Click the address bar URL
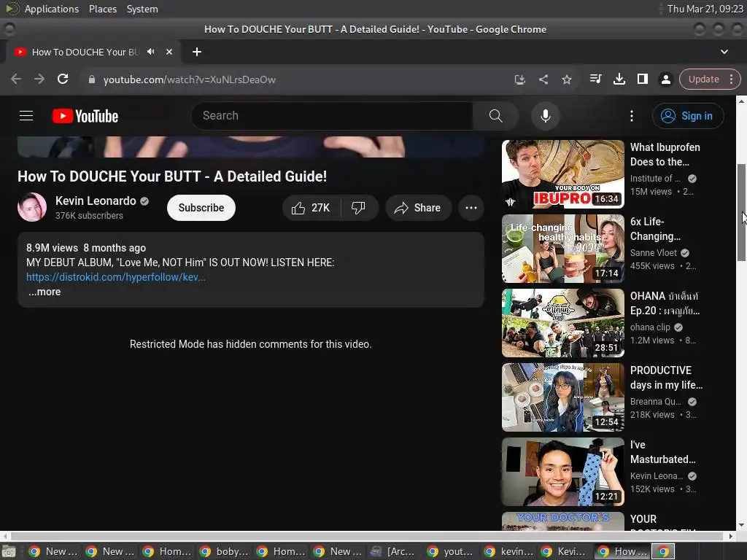 [x=189, y=79]
